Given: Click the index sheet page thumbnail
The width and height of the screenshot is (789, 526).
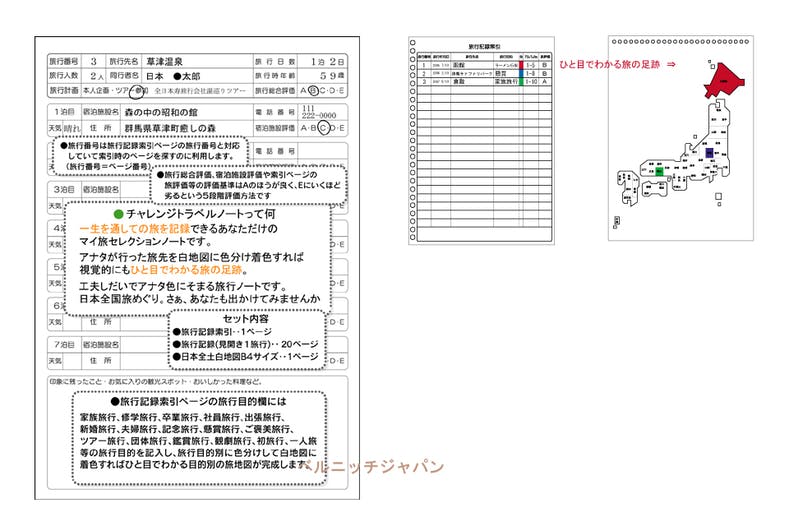Looking at the screenshot, I should click(x=481, y=140).
